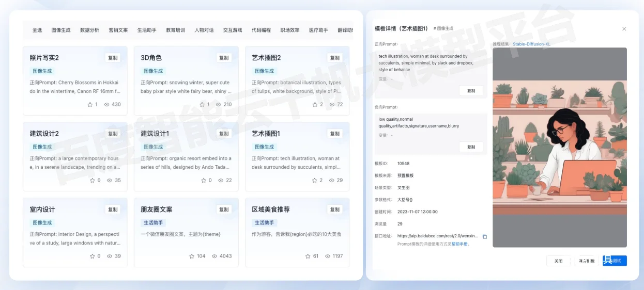Click the blue 测试 button
644x290 pixels.
(615, 261)
